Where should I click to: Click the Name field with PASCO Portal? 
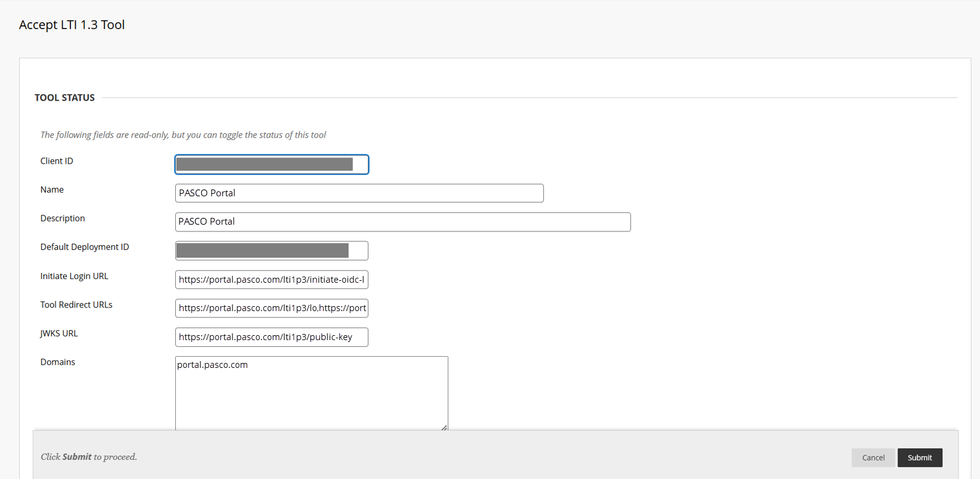[359, 193]
